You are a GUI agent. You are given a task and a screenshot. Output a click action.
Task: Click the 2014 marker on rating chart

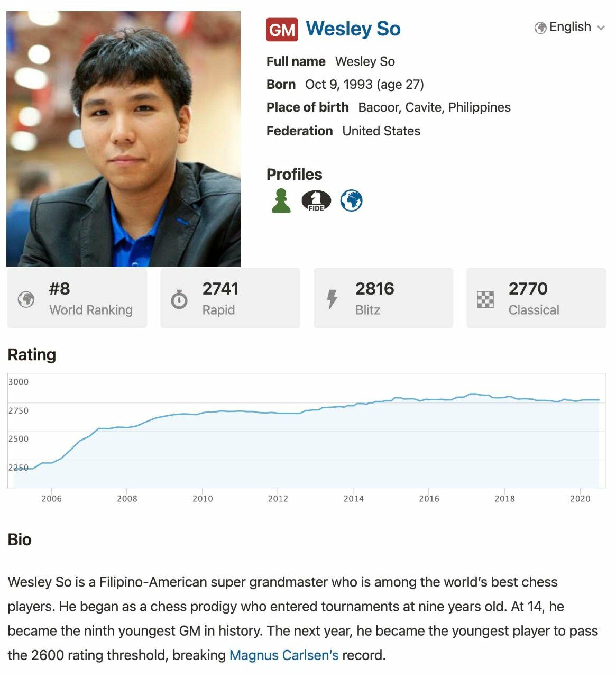(353, 498)
